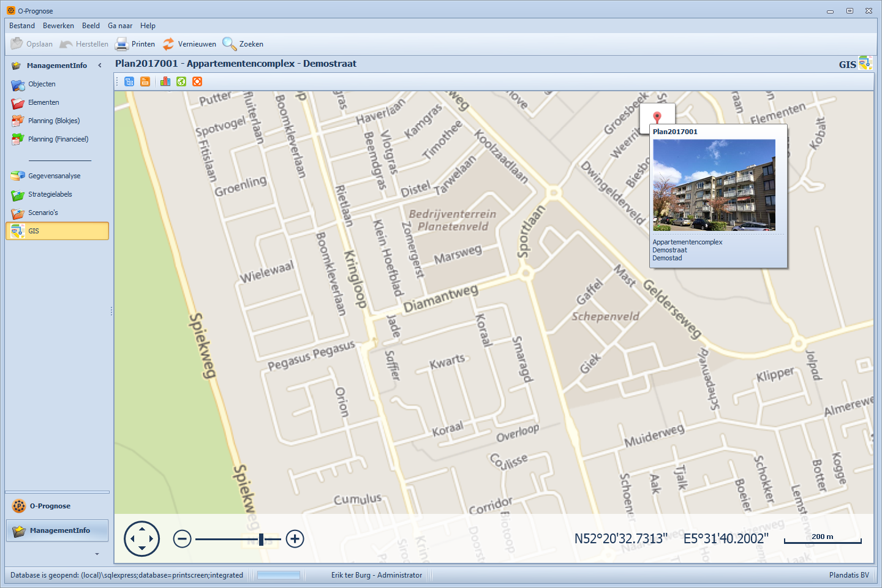Screen dimensions: 882x588
Task: Click the apartment building photo thumbnail
Action: click(714, 185)
